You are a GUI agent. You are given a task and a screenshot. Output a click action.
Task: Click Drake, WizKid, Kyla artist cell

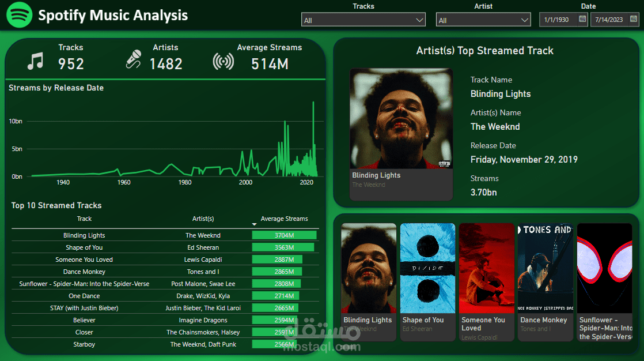pos(203,296)
